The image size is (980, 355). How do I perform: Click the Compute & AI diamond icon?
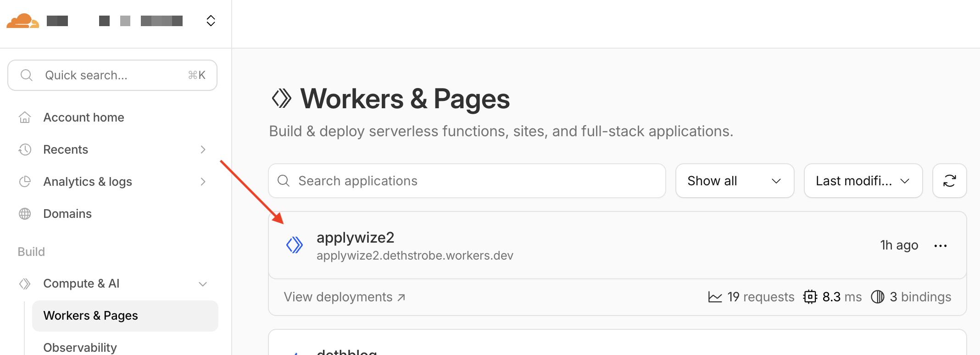click(x=25, y=283)
